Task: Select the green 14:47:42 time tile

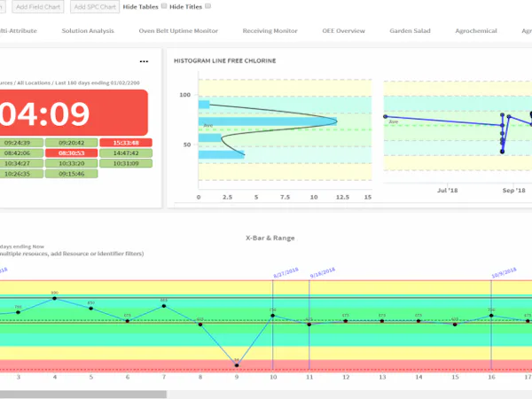Action: [x=126, y=153]
